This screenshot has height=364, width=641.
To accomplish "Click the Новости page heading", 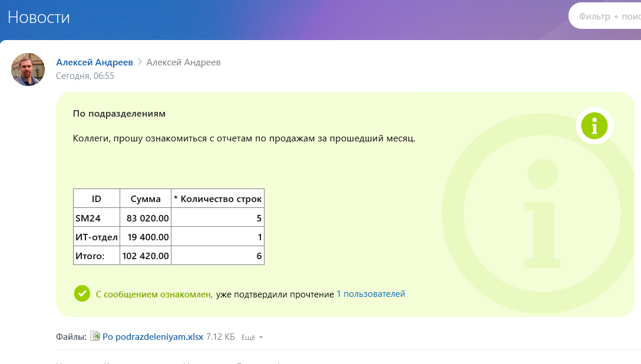I will click(x=39, y=17).
